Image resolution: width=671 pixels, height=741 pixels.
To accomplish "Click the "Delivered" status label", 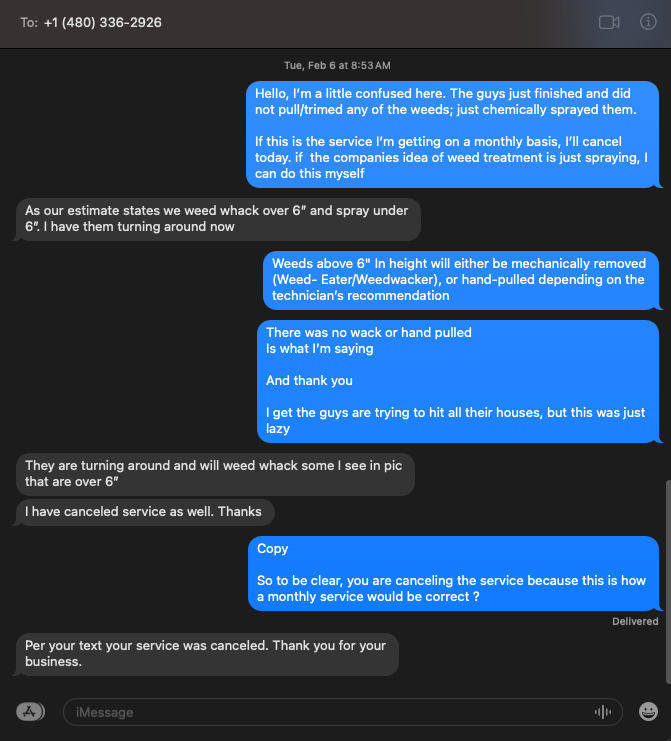I will 635,621.
